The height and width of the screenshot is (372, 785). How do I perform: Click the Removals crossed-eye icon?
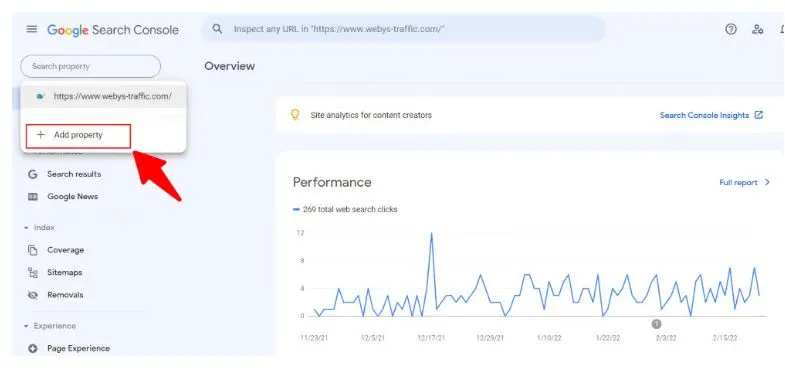click(x=33, y=295)
